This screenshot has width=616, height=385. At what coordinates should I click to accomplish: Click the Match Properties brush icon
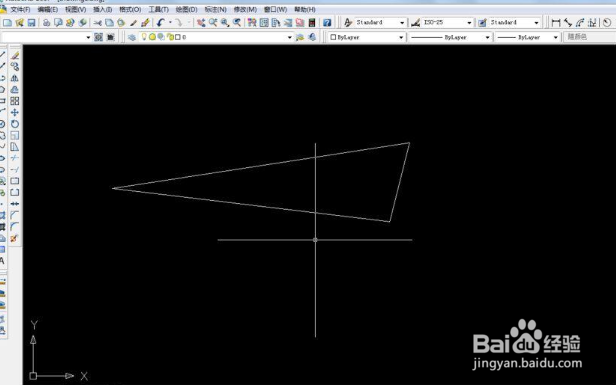click(x=133, y=23)
